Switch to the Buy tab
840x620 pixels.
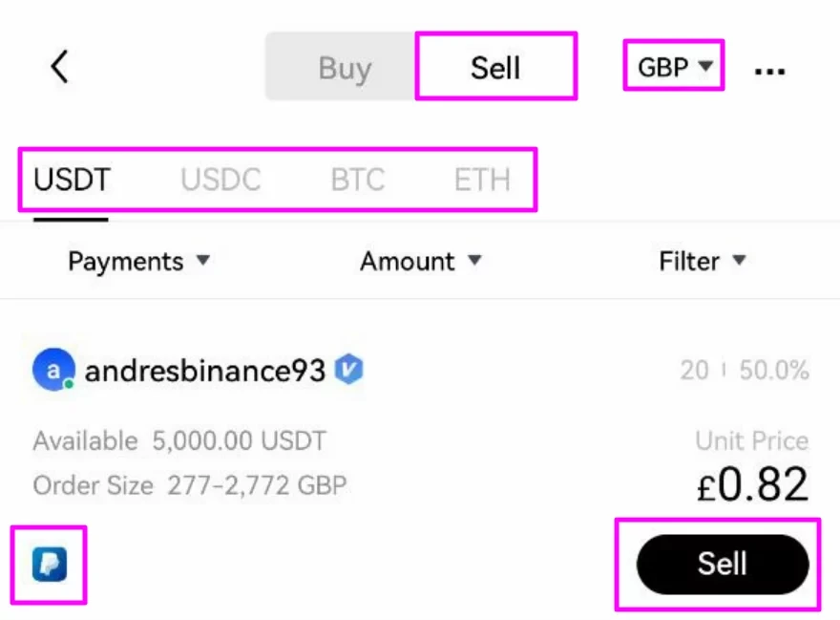[x=345, y=67]
